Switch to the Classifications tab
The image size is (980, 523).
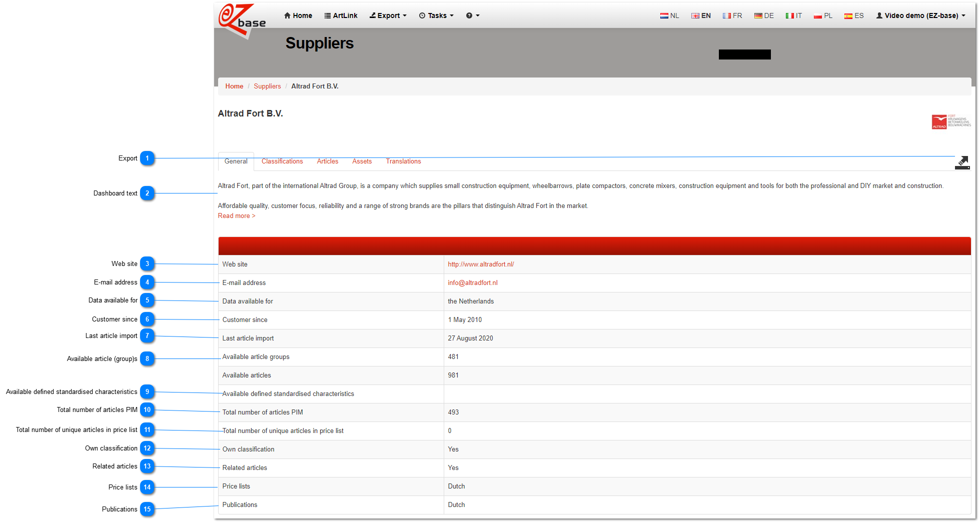click(282, 161)
